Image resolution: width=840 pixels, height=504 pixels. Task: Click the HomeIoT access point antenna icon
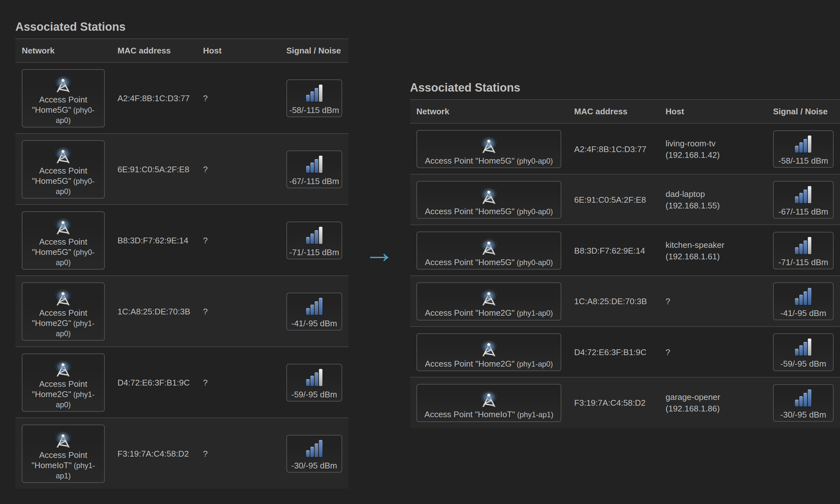[488, 398]
